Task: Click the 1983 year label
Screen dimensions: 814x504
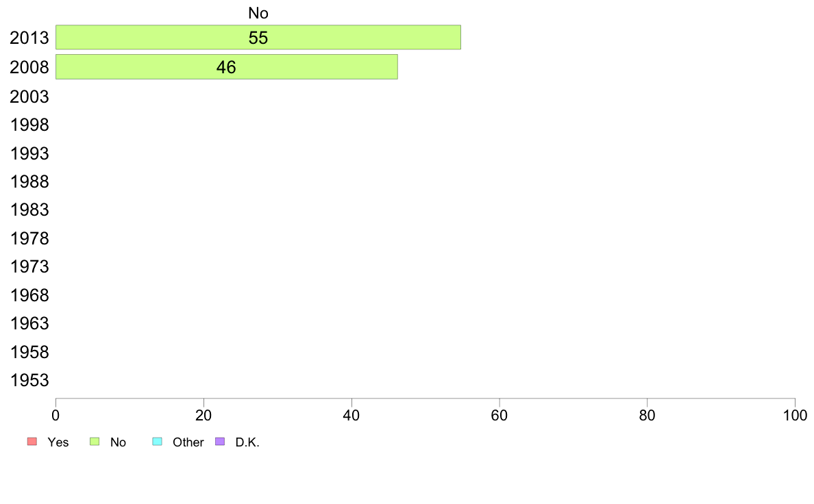Action: tap(29, 210)
